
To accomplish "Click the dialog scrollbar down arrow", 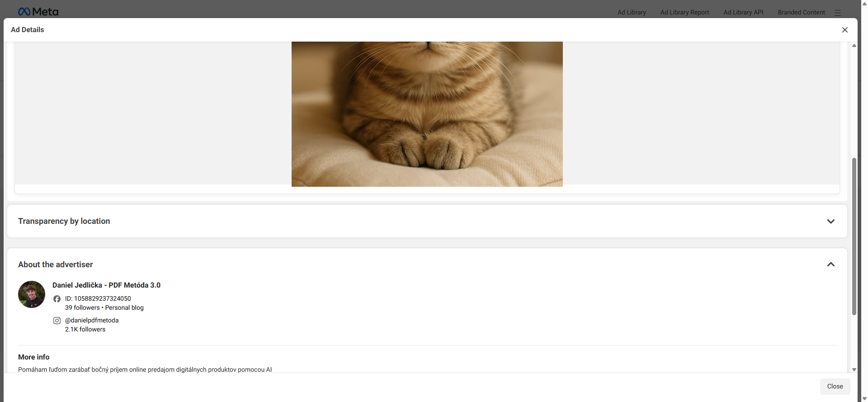I will click(854, 369).
